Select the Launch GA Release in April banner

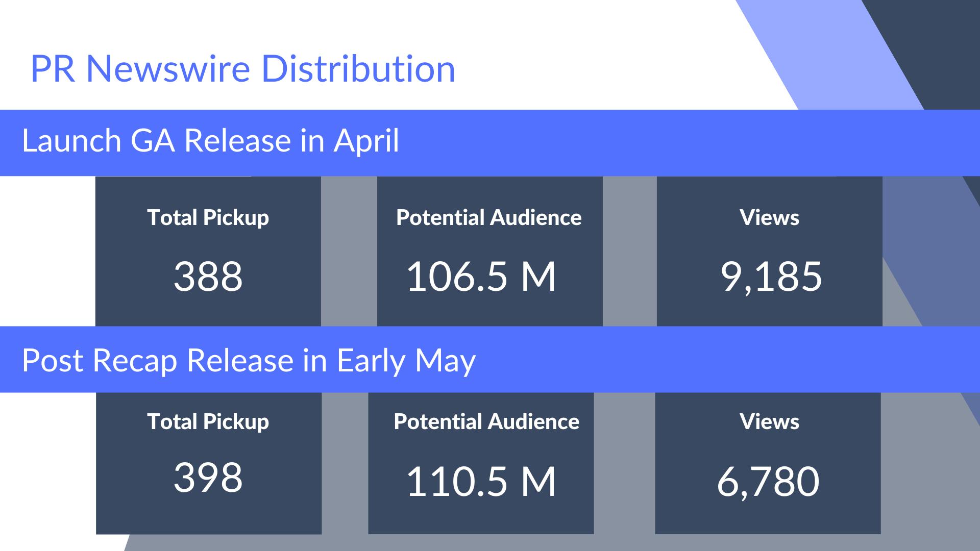point(210,141)
